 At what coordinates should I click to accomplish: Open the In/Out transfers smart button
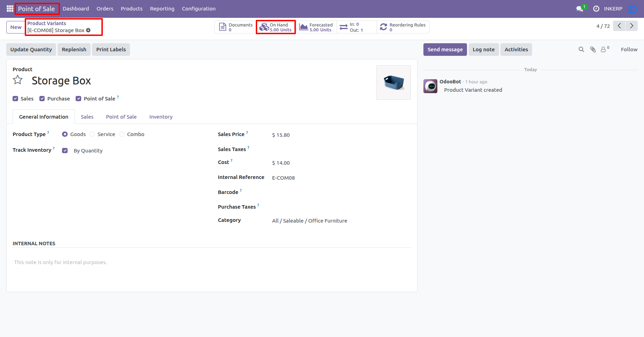356,27
